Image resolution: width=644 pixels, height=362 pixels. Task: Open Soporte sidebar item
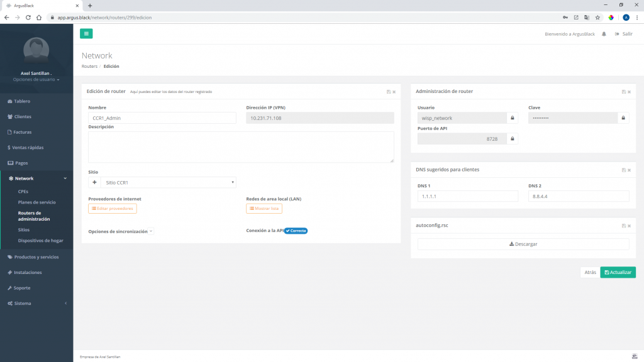[19, 288]
